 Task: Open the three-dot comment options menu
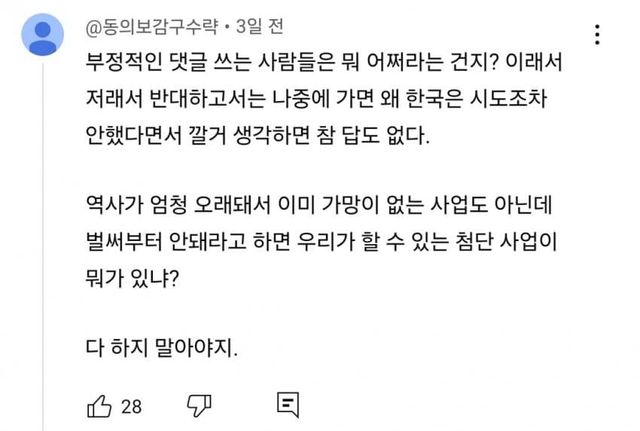click(x=597, y=35)
